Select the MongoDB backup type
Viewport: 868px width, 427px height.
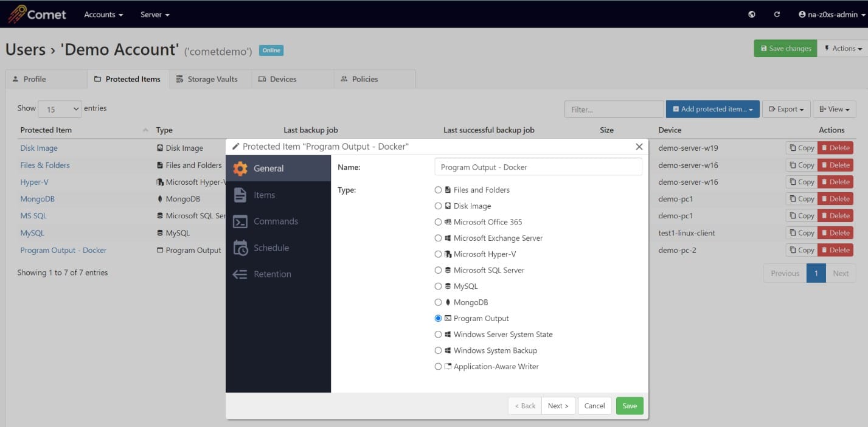(x=438, y=302)
